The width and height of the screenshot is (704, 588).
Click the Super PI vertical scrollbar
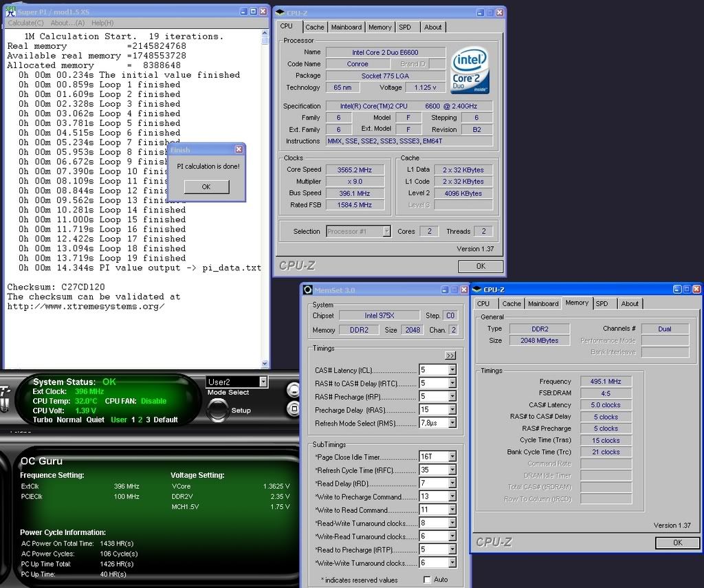[x=265, y=198]
